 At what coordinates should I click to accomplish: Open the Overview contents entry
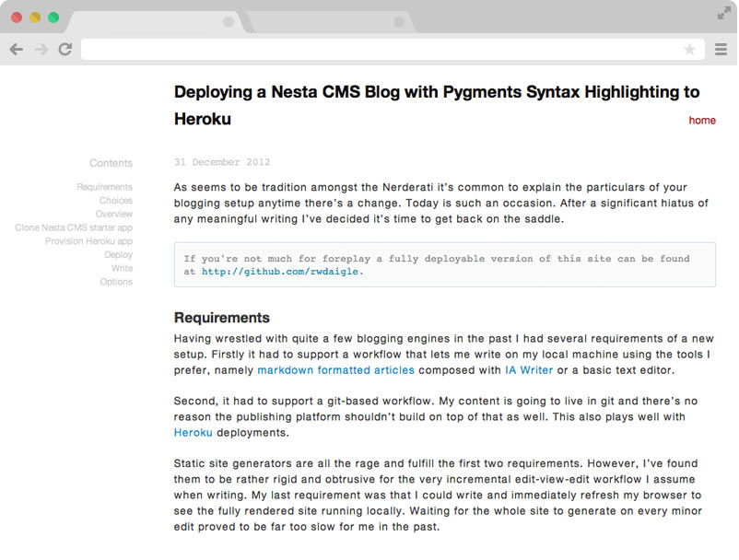(114, 215)
